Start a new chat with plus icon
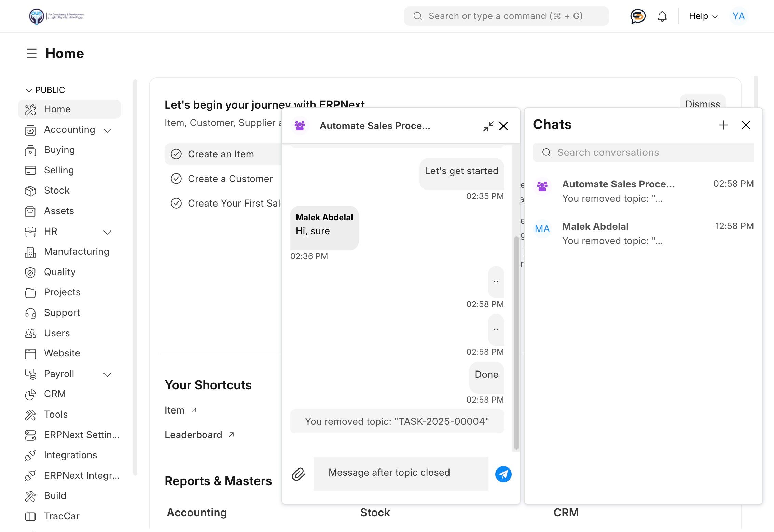774x532 pixels. (723, 125)
